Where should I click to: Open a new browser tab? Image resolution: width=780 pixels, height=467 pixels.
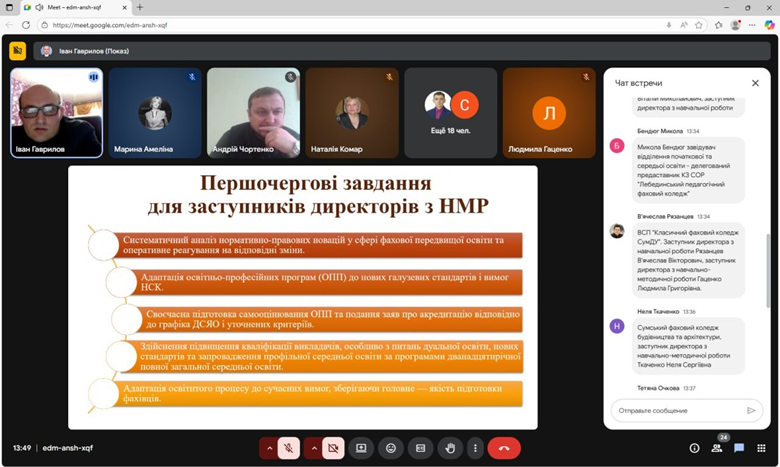(x=139, y=7)
